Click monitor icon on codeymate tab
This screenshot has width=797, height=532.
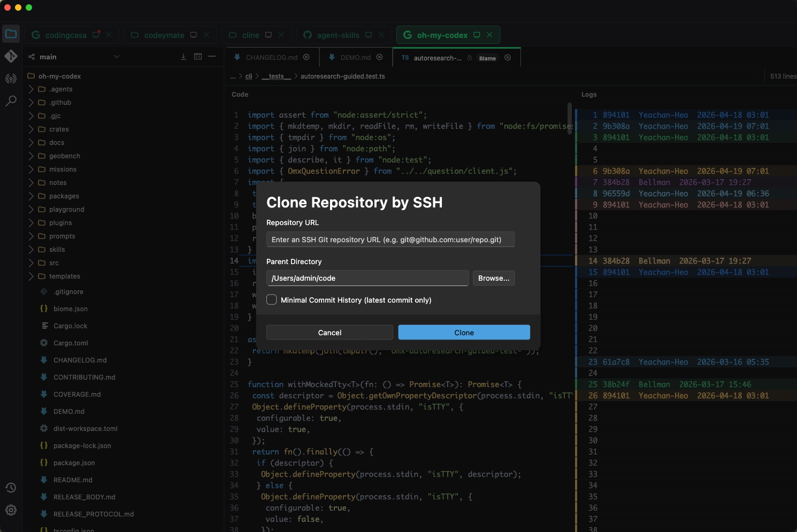coord(194,35)
